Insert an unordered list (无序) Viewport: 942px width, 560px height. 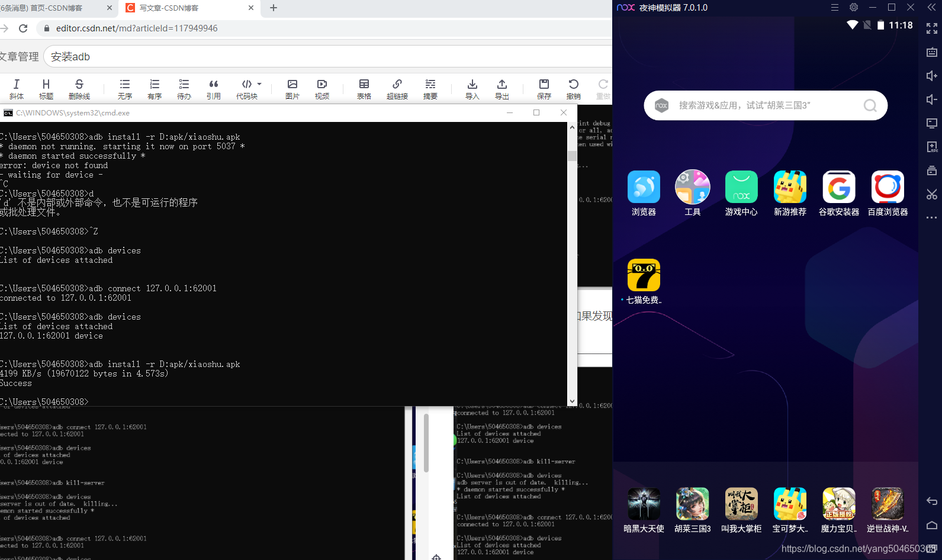(125, 89)
